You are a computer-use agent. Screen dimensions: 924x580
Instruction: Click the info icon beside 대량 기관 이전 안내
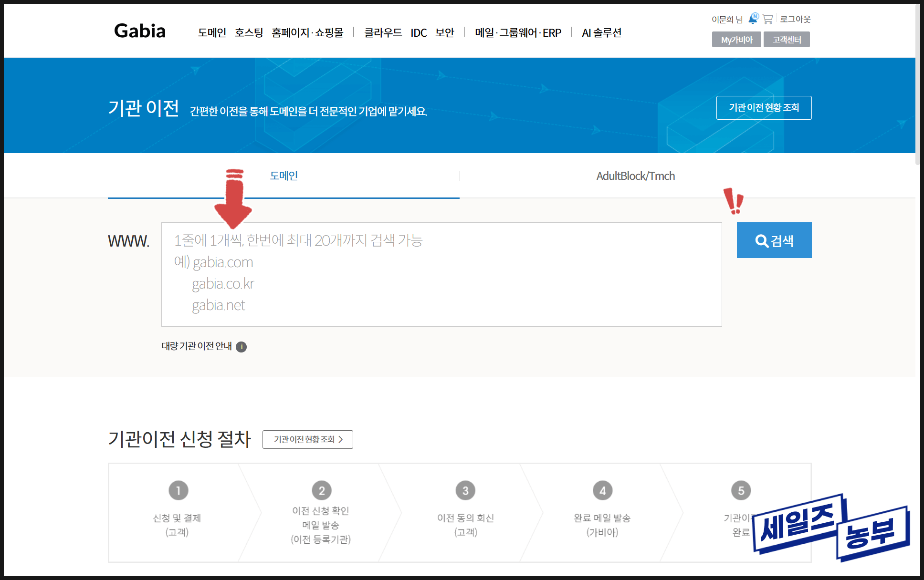(x=241, y=347)
